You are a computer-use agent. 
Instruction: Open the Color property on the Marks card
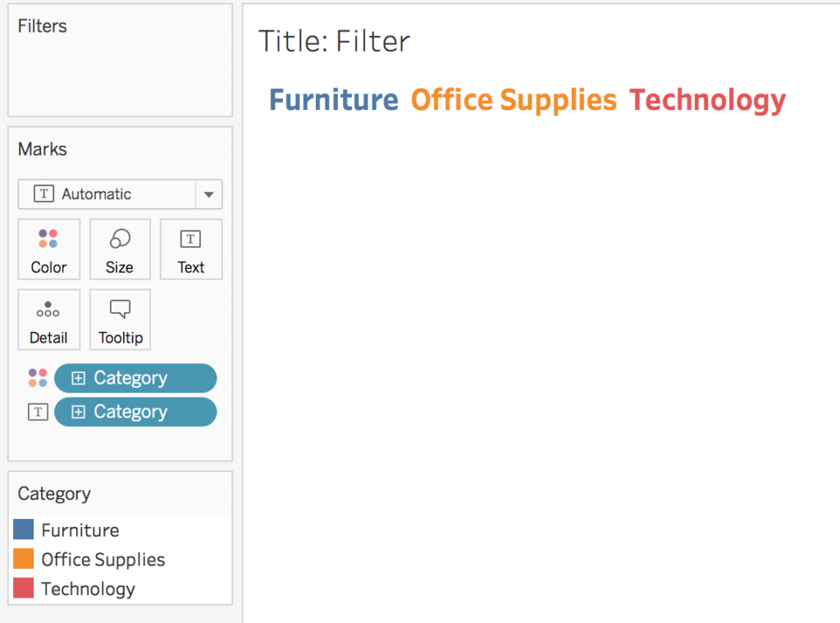[x=48, y=248]
